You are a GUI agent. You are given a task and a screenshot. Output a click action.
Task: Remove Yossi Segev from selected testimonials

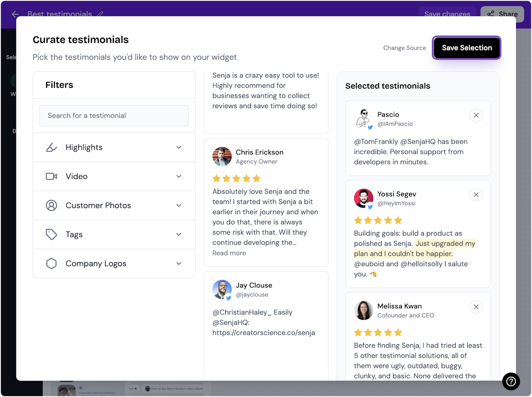coord(476,195)
